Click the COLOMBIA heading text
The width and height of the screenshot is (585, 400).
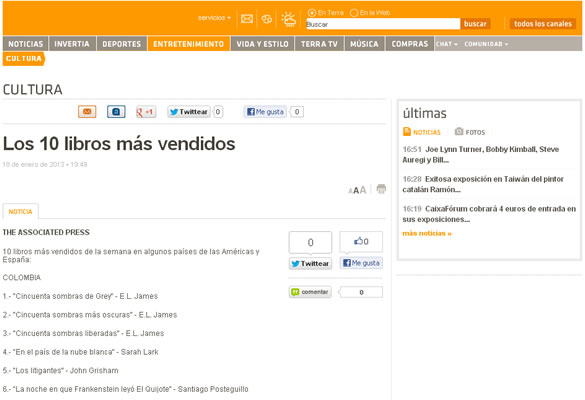(x=22, y=278)
